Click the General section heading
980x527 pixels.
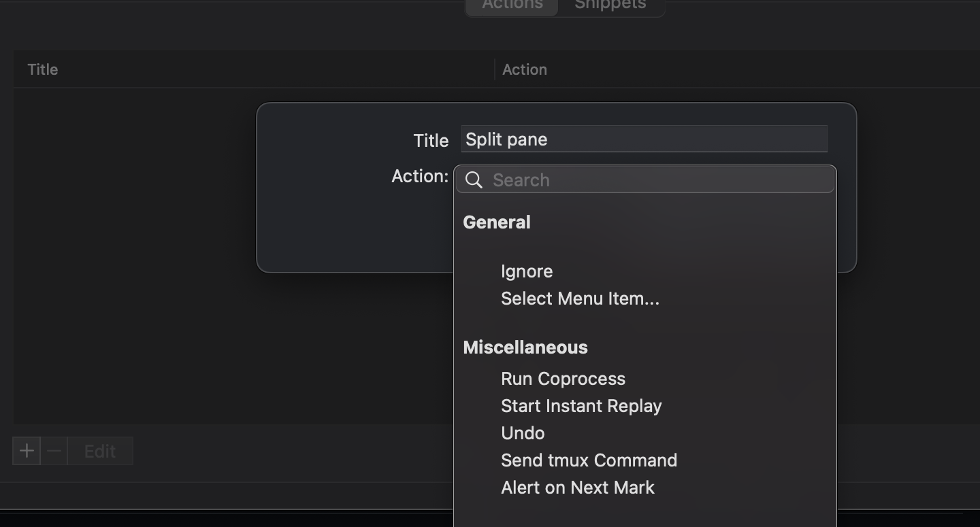[497, 222]
